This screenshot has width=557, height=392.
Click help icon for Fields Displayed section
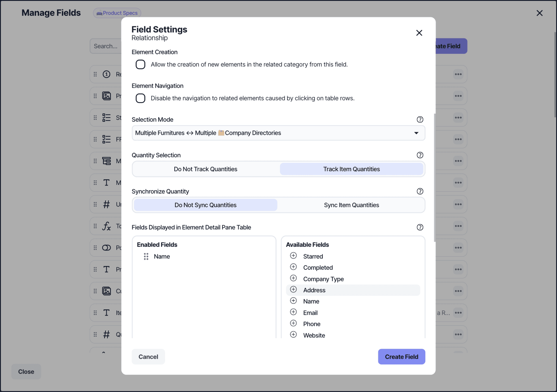[x=420, y=227]
